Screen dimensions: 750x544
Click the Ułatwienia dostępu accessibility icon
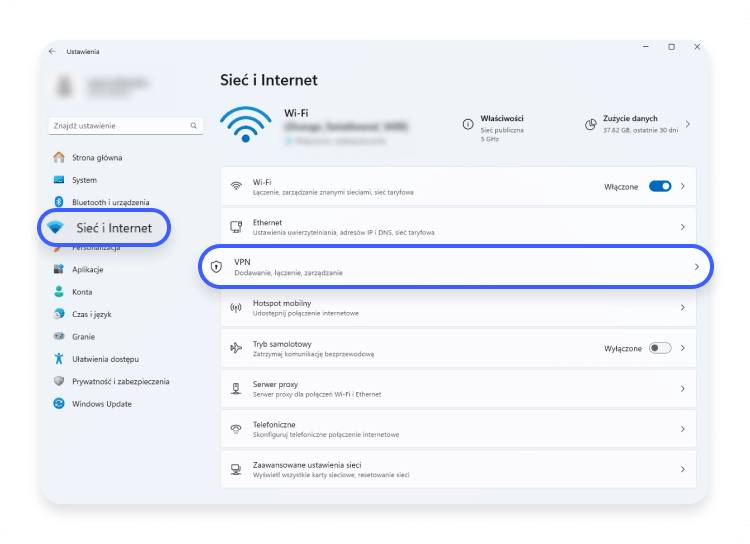click(x=59, y=358)
